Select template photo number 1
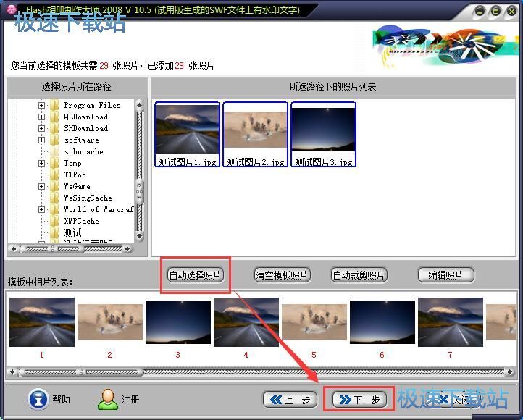This screenshot has width=523, height=420. [42, 322]
